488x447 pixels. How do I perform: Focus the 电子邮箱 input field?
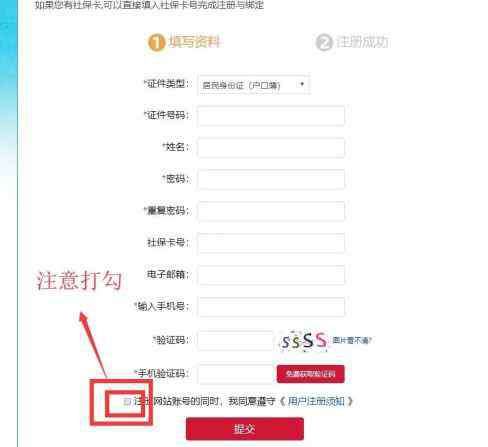[x=271, y=275]
